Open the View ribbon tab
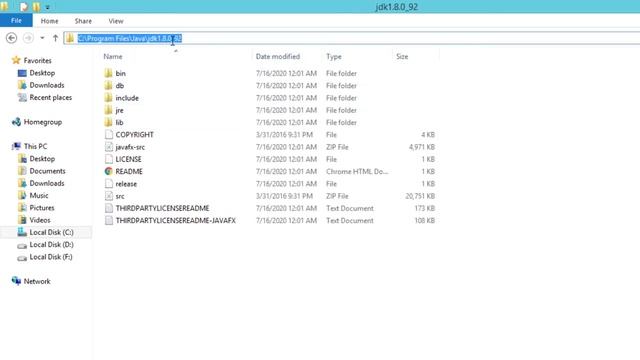 pyautogui.click(x=116, y=21)
